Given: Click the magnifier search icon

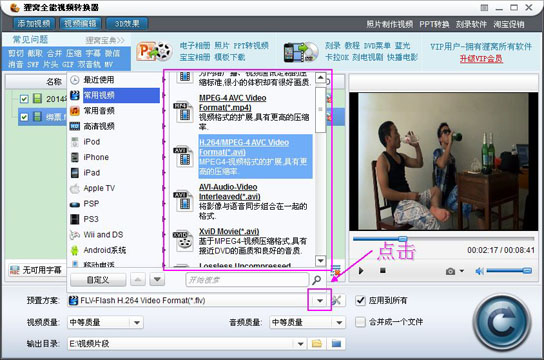Looking at the screenshot, I should (x=316, y=280).
